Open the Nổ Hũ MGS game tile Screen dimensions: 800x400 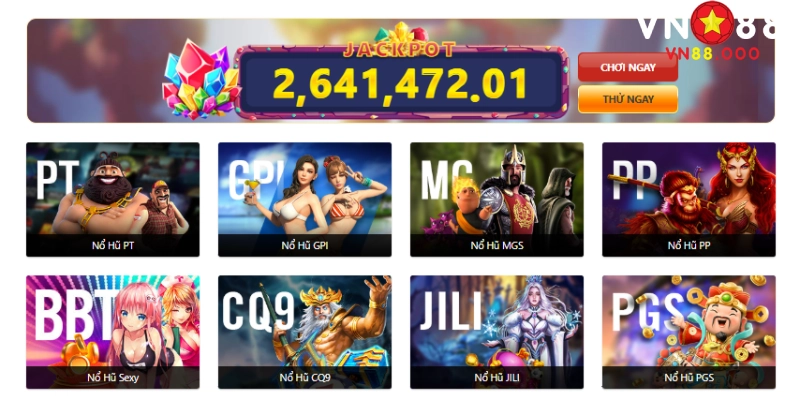(x=496, y=199)
